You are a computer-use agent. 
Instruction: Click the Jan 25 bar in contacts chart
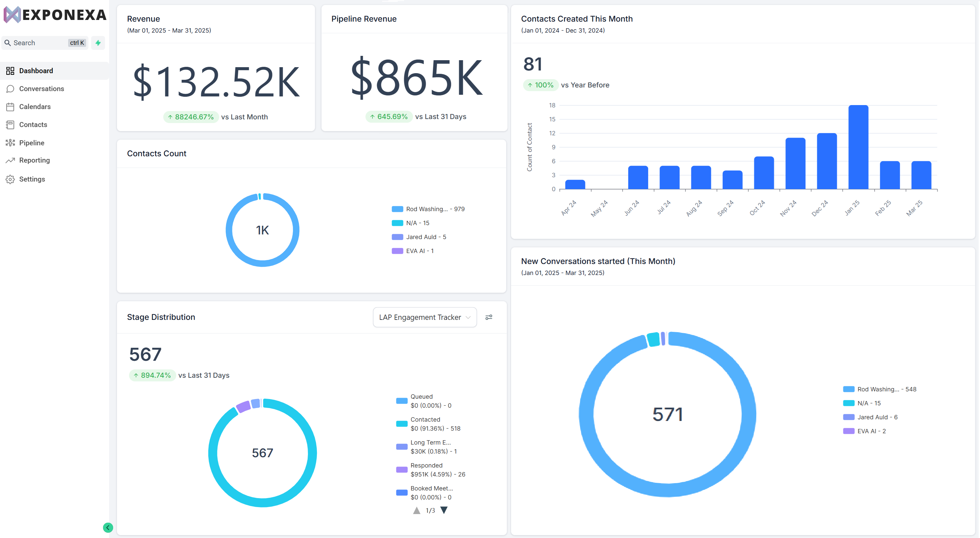(858, 147)
